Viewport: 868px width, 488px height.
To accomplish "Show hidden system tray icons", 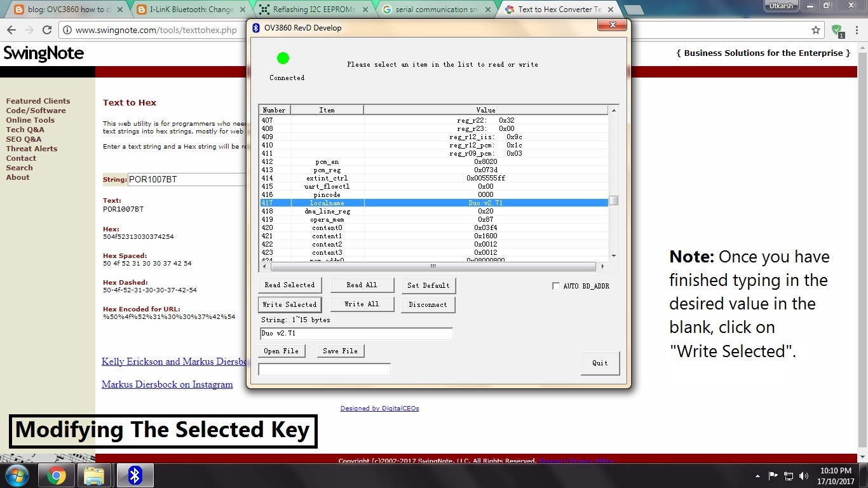I will (757, 476).
